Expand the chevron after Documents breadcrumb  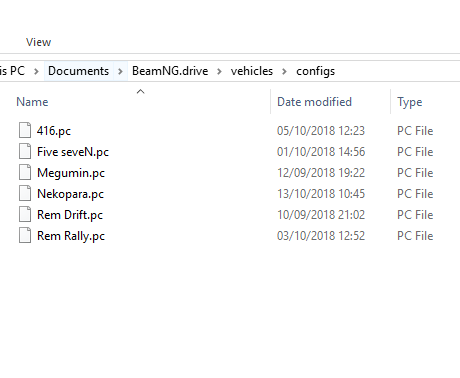(x=120, y=71)
